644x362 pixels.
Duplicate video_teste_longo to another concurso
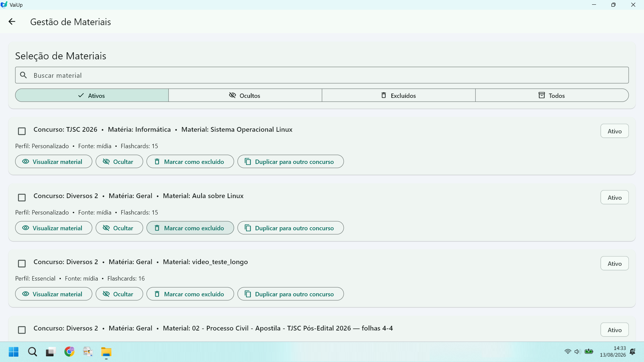290,294
